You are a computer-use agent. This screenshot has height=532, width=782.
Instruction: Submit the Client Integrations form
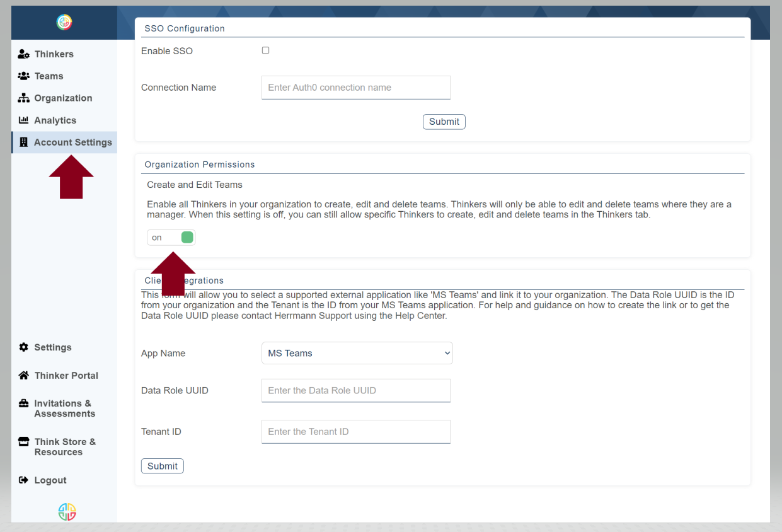pos(162,466)
